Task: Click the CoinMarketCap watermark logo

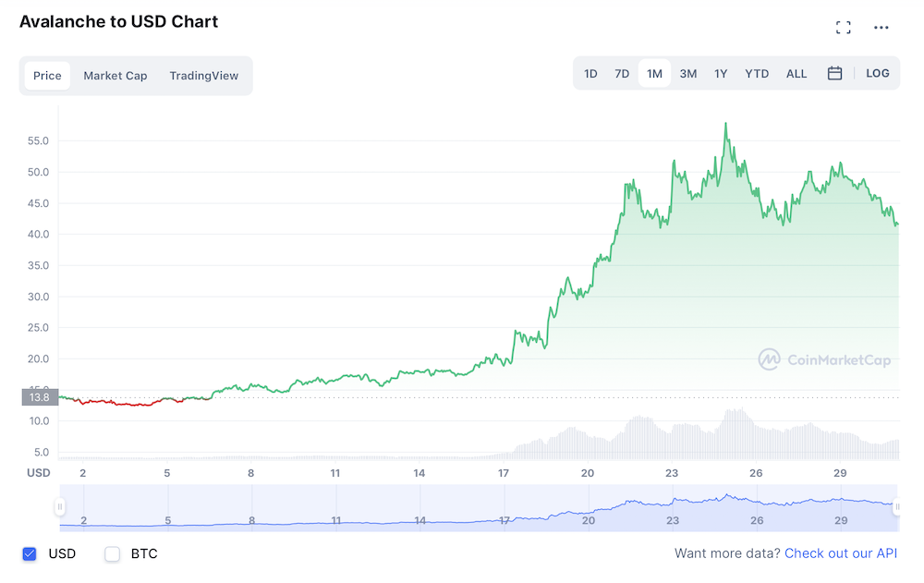Action: 824,359
